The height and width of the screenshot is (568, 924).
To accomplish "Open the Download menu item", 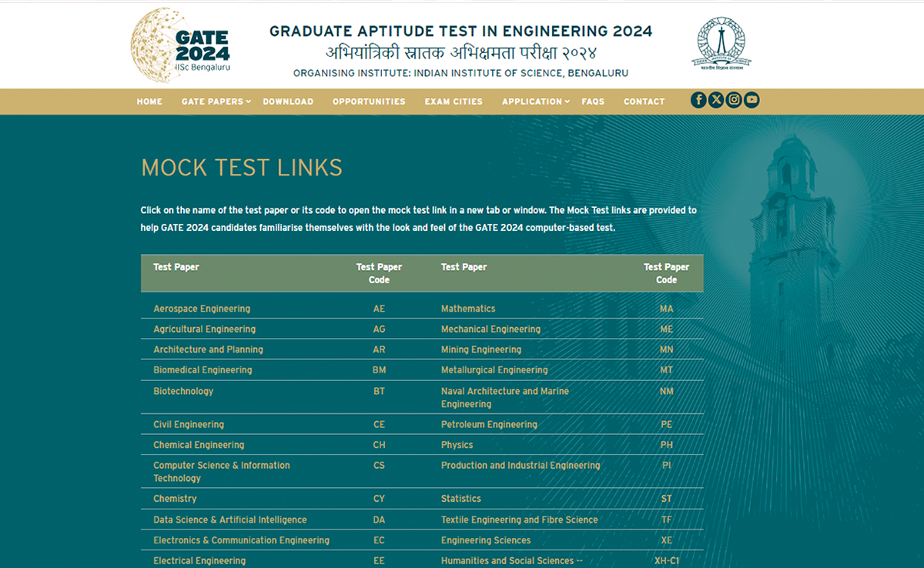I will coord(288,102).
